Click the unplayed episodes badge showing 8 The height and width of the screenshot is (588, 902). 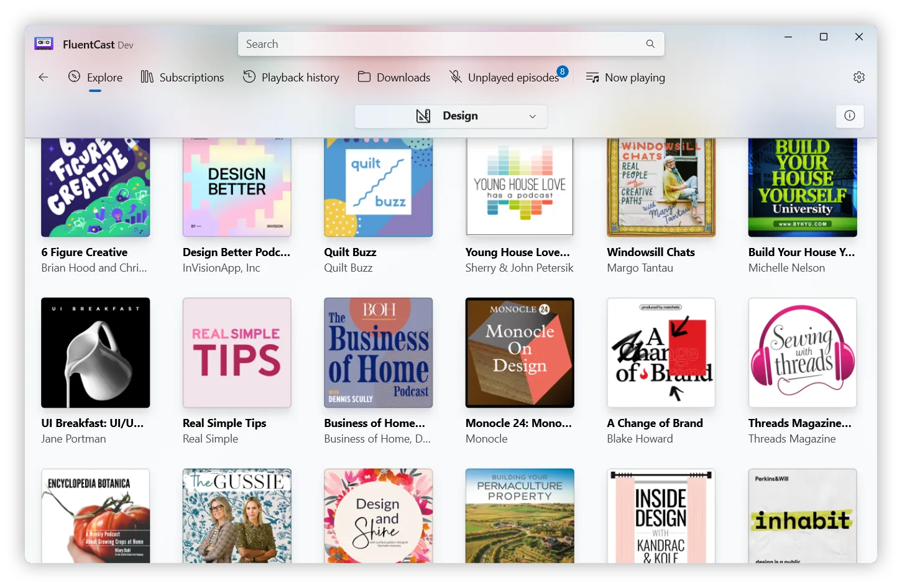tap(563, 71)
